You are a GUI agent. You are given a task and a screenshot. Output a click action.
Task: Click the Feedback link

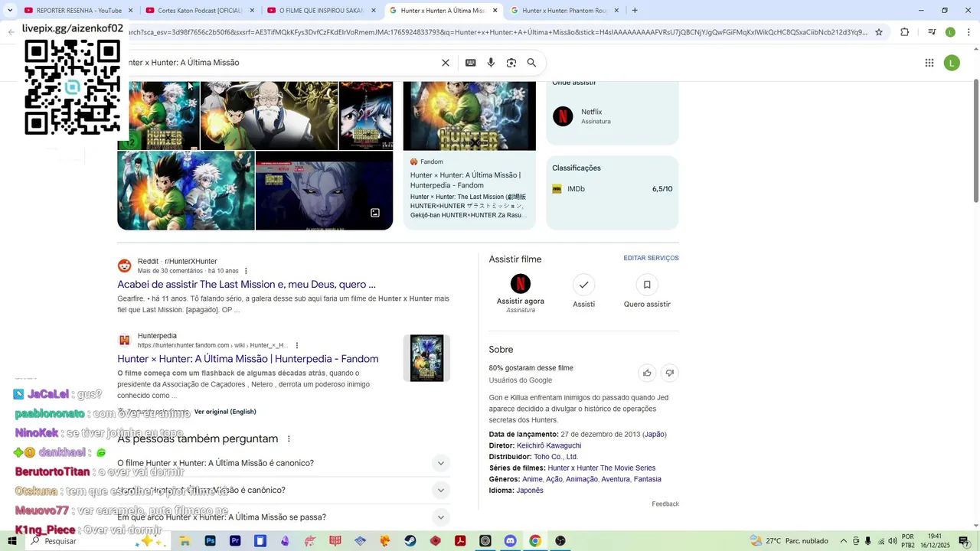pyautogui.click(x=665, y=504)
